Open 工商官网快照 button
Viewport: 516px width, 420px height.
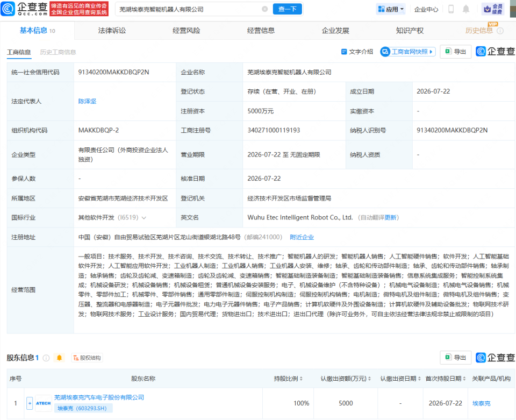[x=408, y=52]
